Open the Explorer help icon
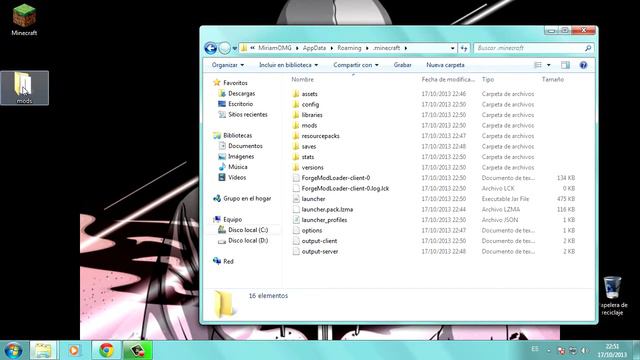The height and width of the screenshot is (360, 640). coord(583,65)
